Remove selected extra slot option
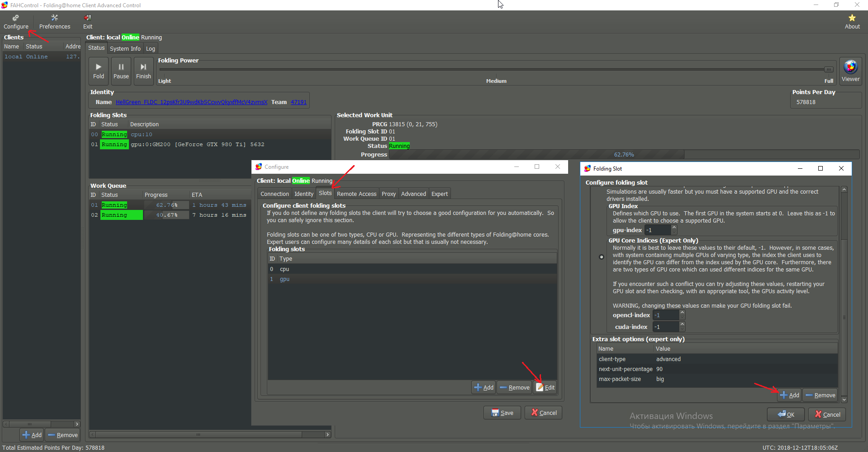Image resolution: width=868 pixels, height=452 pixels. point(820,395)
